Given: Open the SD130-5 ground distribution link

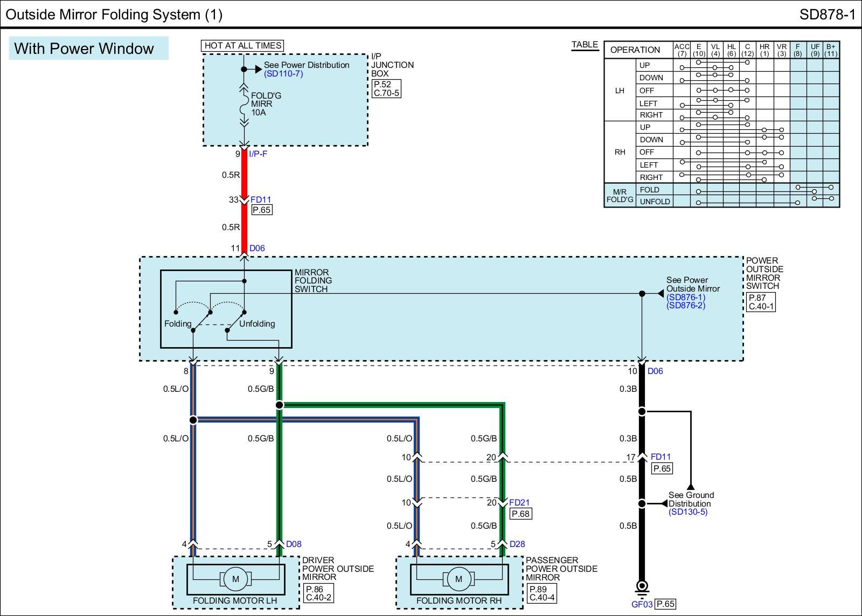Looking at the screenshot, I should [688, 512].
